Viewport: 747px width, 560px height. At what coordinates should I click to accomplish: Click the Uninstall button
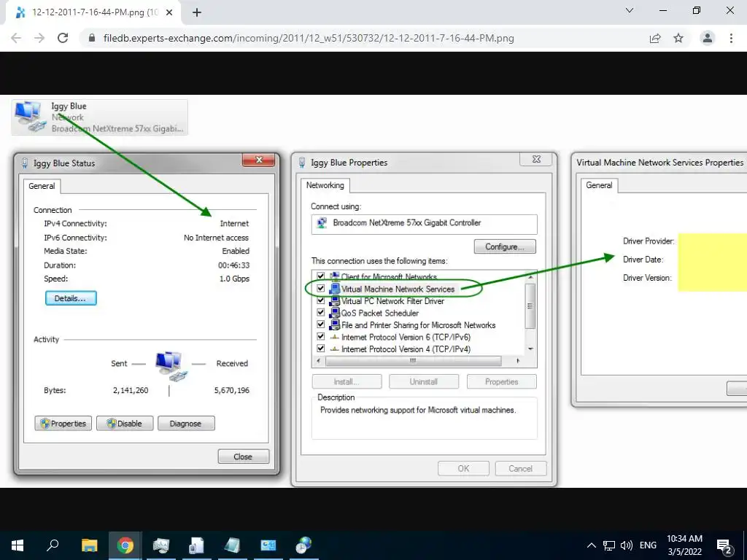424,381
